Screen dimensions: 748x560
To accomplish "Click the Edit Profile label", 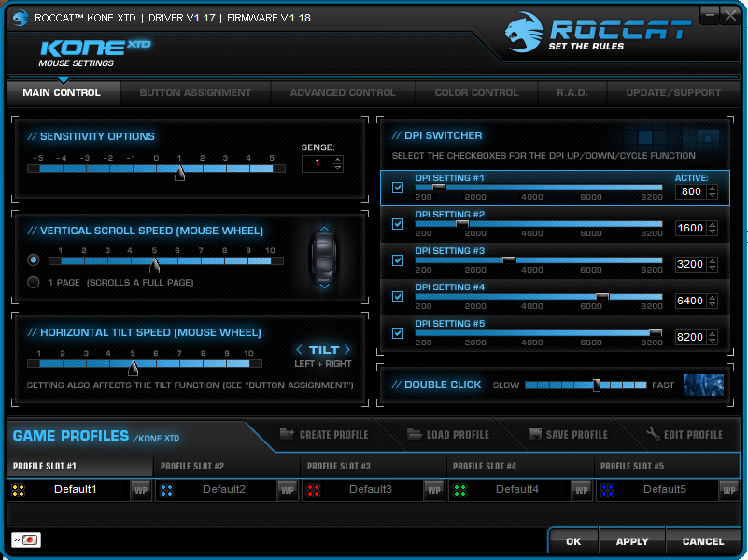I will coord(693,435).
